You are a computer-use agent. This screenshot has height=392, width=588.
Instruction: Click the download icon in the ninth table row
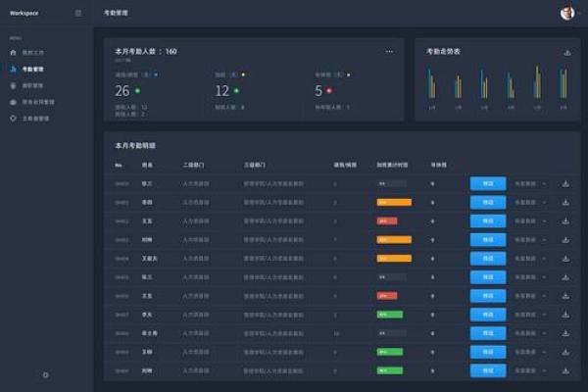565,333
